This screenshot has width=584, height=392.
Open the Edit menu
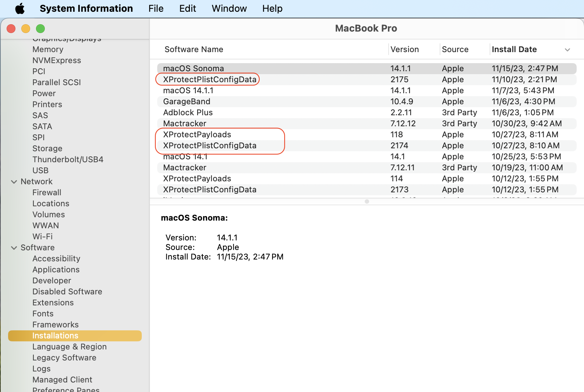pyautogui.click(x=187, y=8)
